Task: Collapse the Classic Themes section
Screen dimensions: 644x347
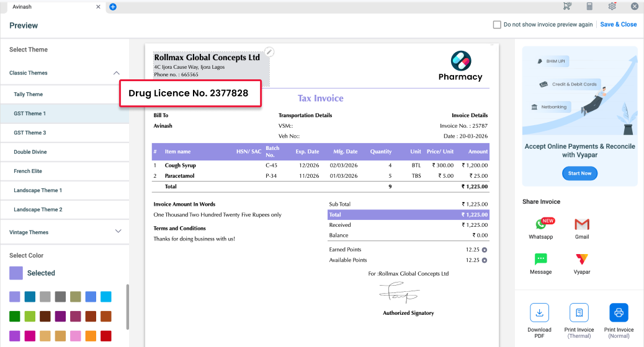Action: 117,73
